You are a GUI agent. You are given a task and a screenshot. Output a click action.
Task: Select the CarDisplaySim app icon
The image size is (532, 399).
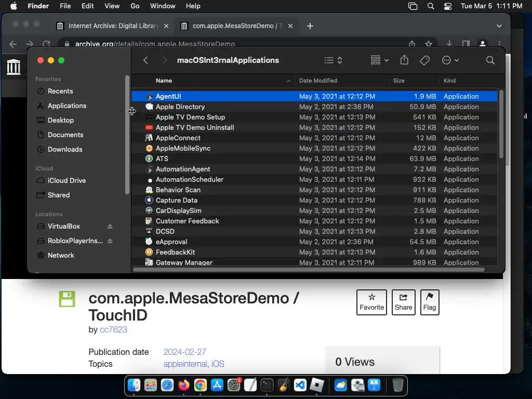pyautogui.click(x=149, y=211)
